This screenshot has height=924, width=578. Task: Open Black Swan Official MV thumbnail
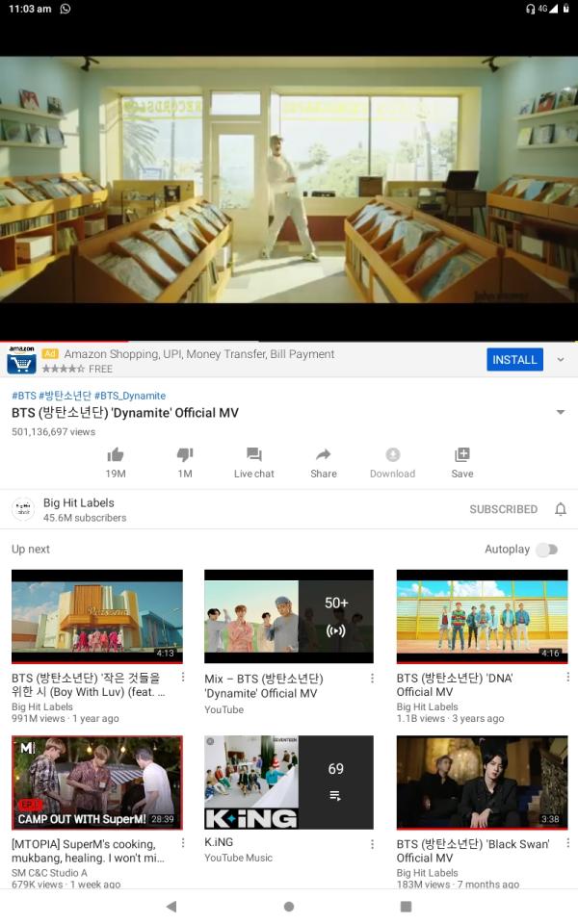click(x=482, y=783)
